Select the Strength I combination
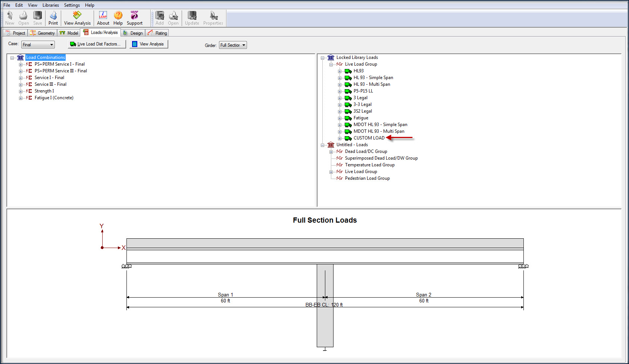Screen dimensions: 629x364 44,91
